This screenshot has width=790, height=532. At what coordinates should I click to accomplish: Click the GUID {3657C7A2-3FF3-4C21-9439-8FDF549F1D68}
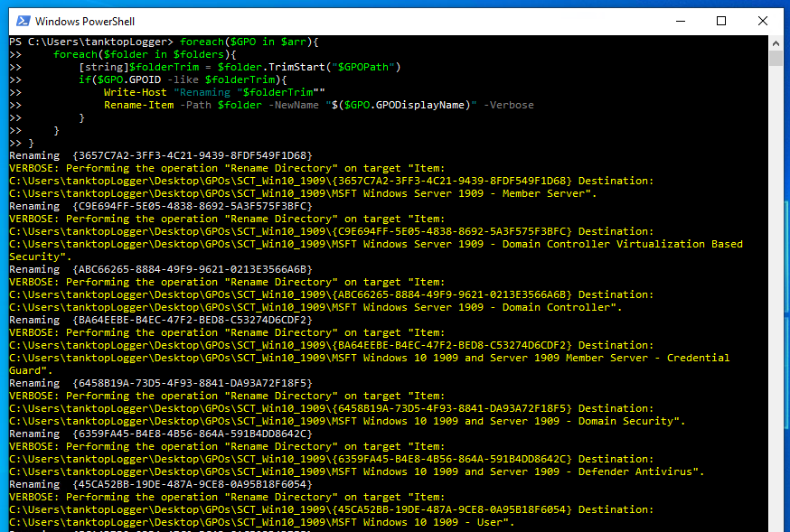click(x=194, y=154)
